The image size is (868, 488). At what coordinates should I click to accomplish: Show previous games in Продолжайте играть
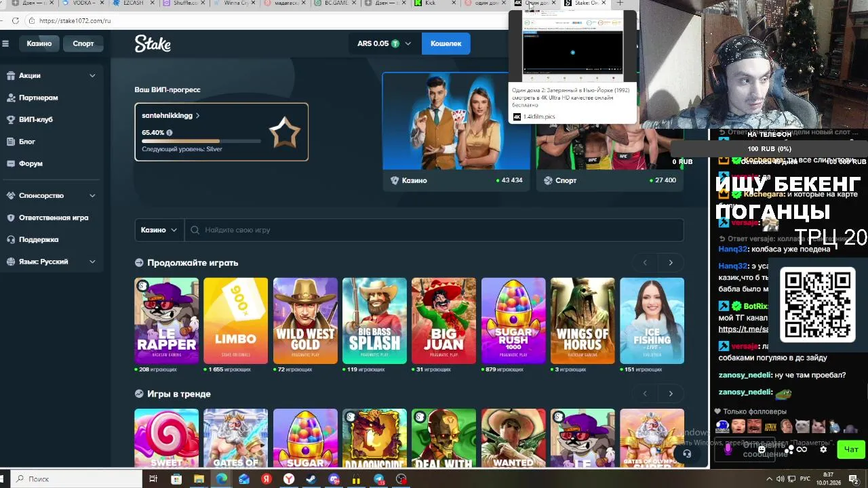point(645,263)
